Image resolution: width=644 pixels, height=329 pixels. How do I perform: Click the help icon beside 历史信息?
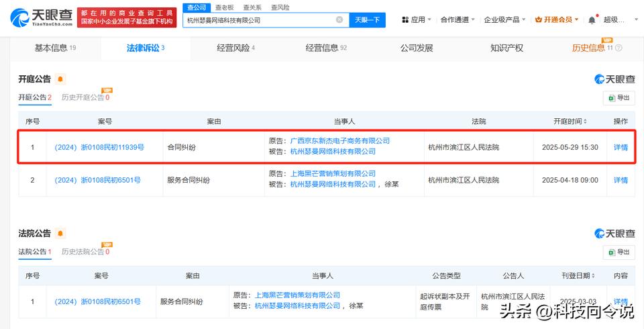click(619, 48)
